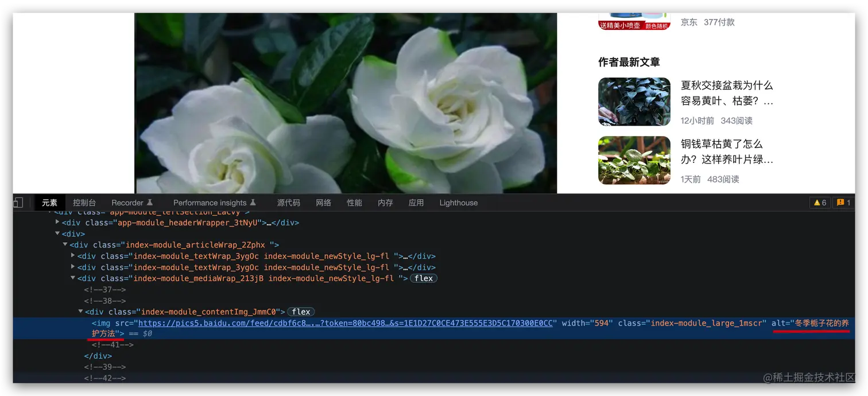Open the warnings badge showing 6
This screenshot has height=396, width=868.
point(819,203)
